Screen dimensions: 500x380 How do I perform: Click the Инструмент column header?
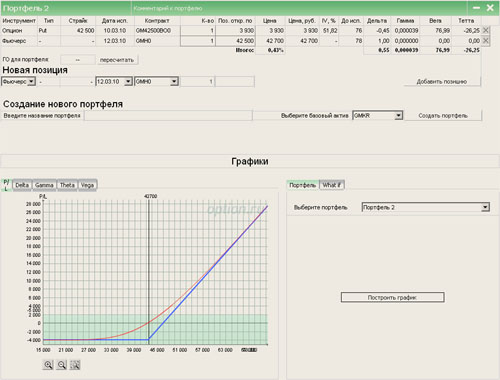click(x=19, y=21)
